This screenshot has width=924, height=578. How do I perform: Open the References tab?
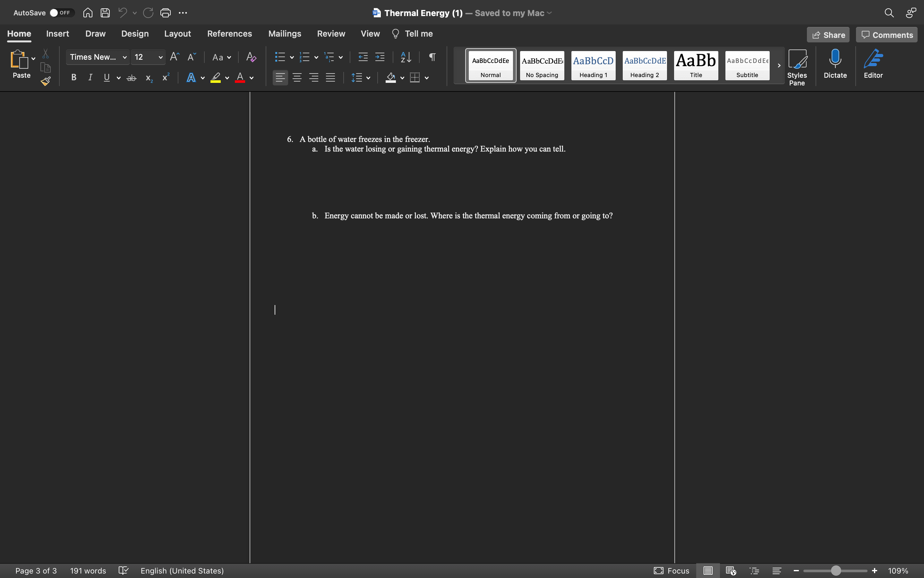coord(229,34)
